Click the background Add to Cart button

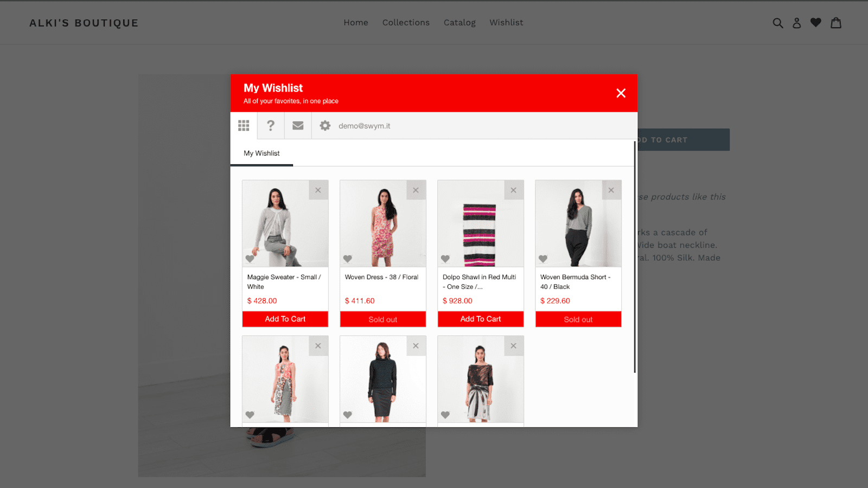tap(684, 140)
